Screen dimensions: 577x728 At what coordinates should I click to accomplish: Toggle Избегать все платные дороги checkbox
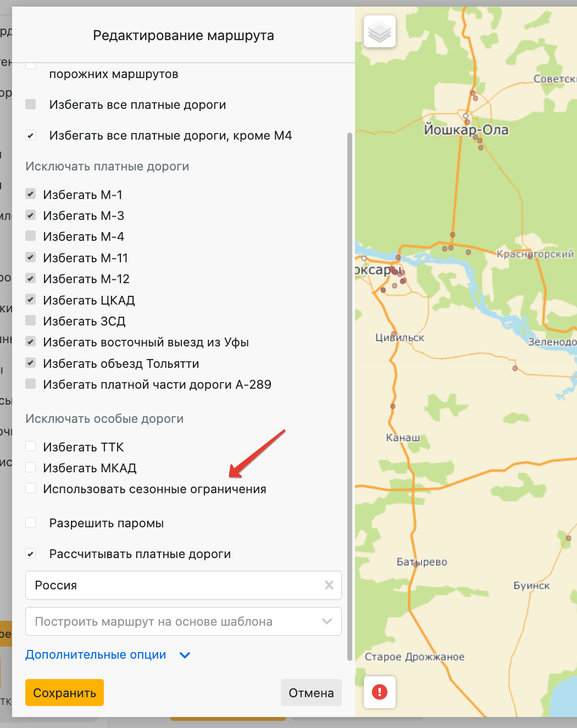pyautogui.click(x=31, y=104)
